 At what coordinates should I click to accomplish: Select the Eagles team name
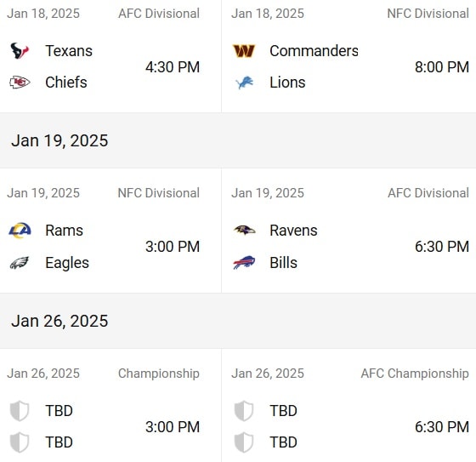[x=67, y=263]
